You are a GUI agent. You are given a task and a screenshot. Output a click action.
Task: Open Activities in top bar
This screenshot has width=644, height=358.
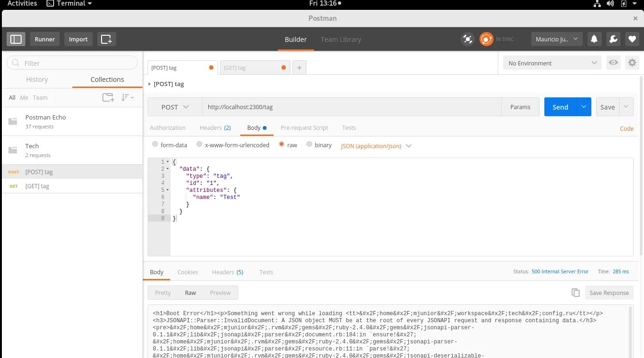22,3
